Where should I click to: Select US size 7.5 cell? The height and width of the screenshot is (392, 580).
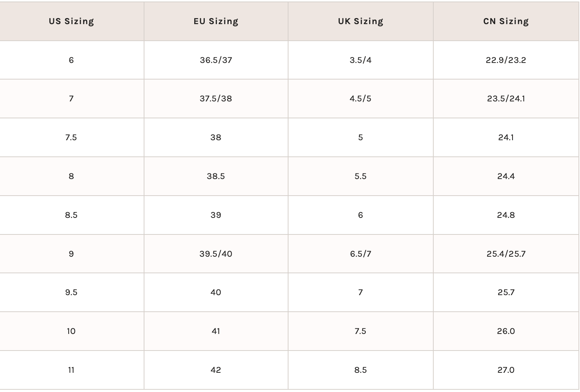71,138
